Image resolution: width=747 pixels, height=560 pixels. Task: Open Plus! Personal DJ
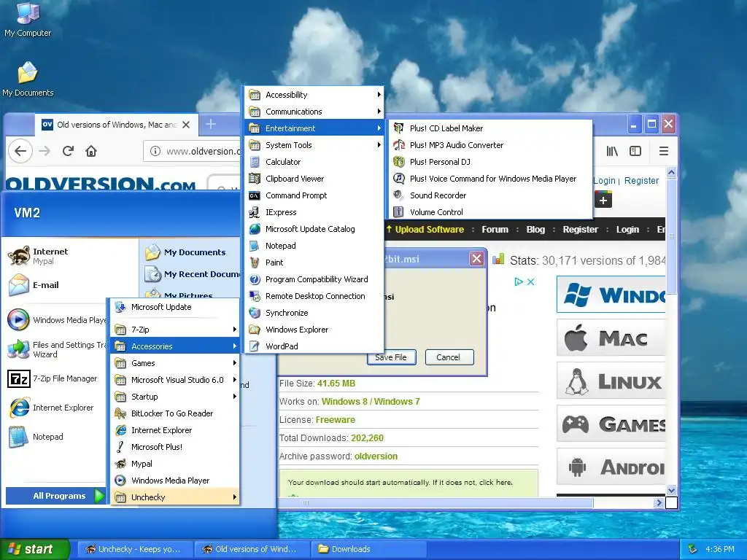point(491,161)
